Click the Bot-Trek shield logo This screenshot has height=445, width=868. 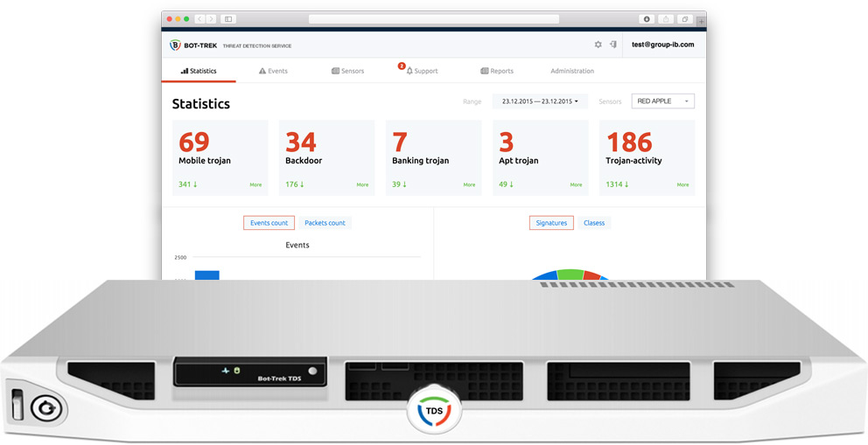pos(175,45)
